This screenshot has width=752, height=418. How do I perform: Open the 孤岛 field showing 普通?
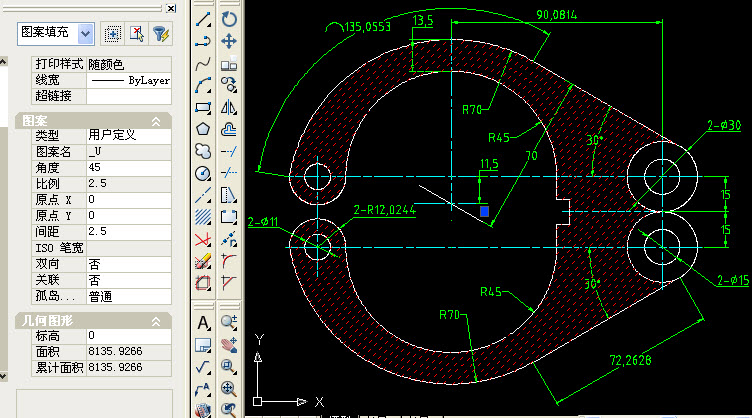click(x=129, y=296)
